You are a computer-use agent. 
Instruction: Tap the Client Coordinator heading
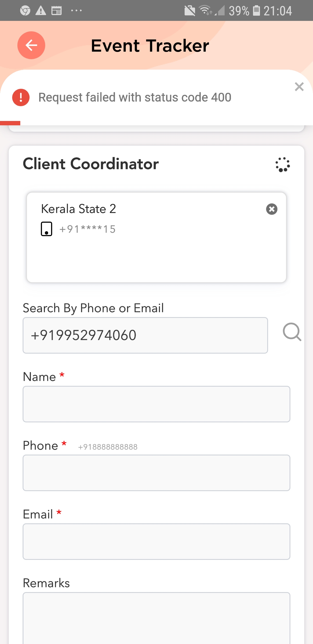point(91,164)
